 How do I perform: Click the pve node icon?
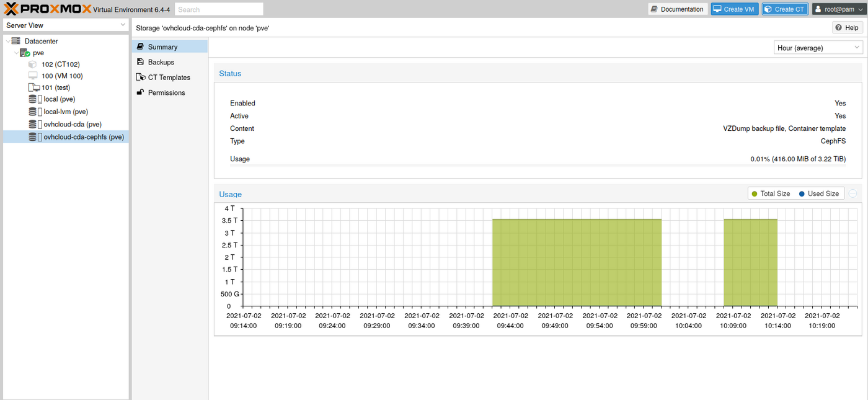point(25,53)
